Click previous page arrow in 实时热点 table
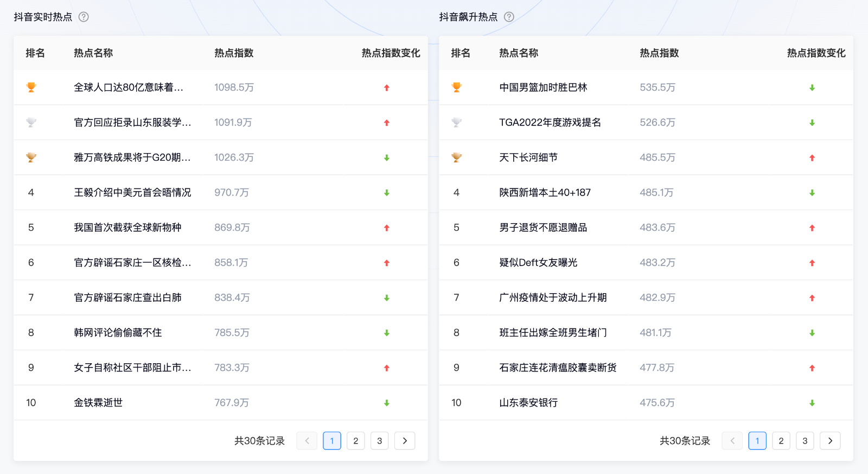This screenshot has height=474, width=868. [x=307, y=441]
